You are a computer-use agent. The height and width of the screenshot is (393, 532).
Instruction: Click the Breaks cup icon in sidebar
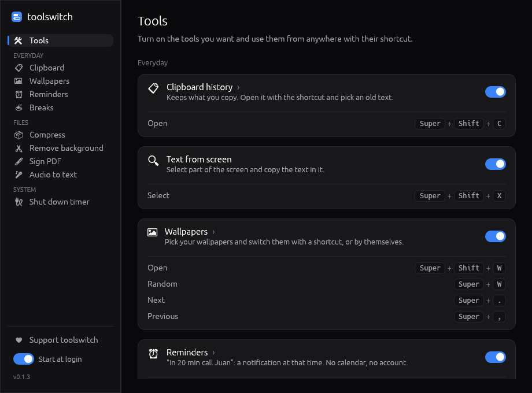coord(19,108)
